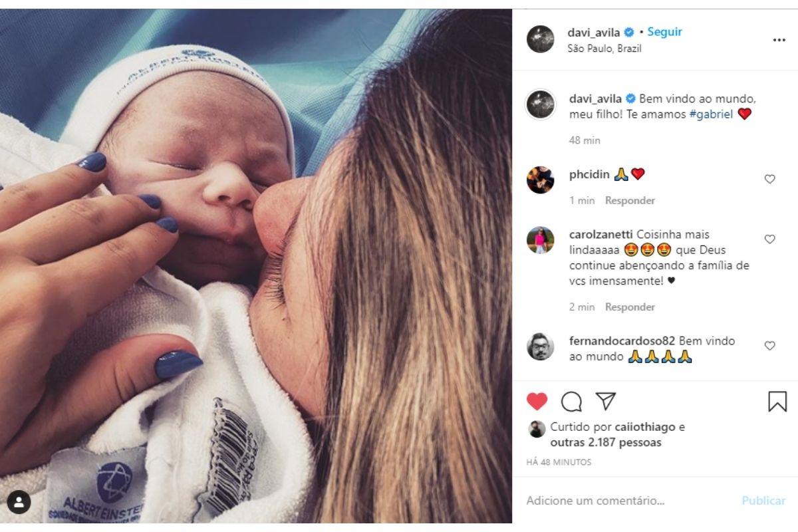Open fernandocardoso82 avatar thumbnail
Image resolution: width=798 pixels, height=532 pixels.
540,346
